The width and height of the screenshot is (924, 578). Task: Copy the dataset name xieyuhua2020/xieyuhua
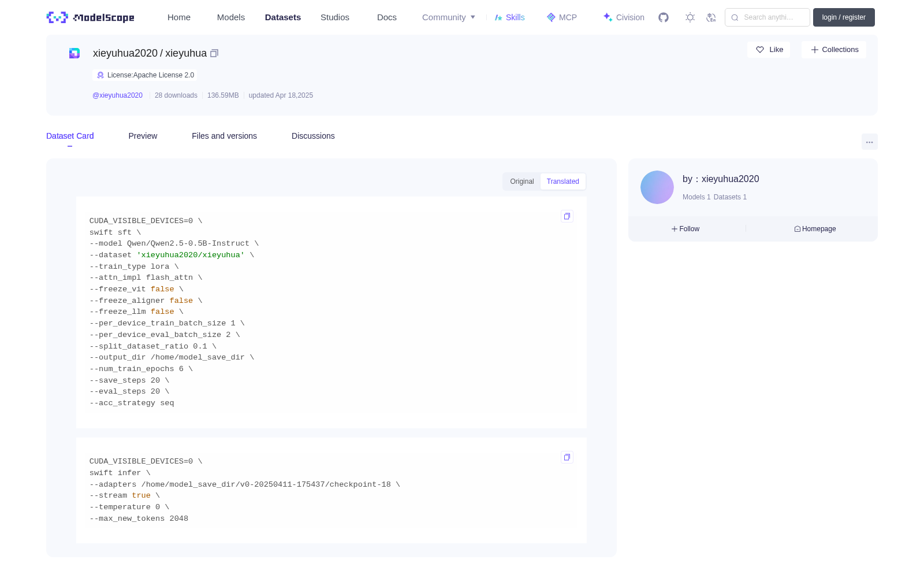214,53
